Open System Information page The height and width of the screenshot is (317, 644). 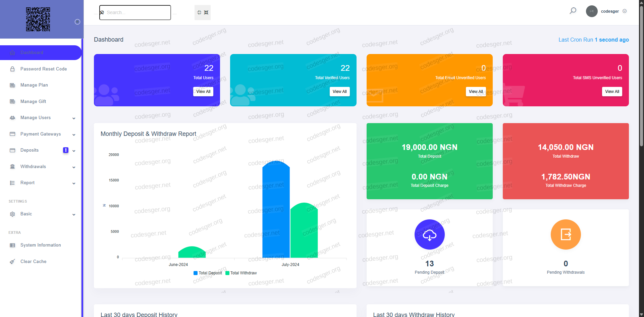(41, 245)
